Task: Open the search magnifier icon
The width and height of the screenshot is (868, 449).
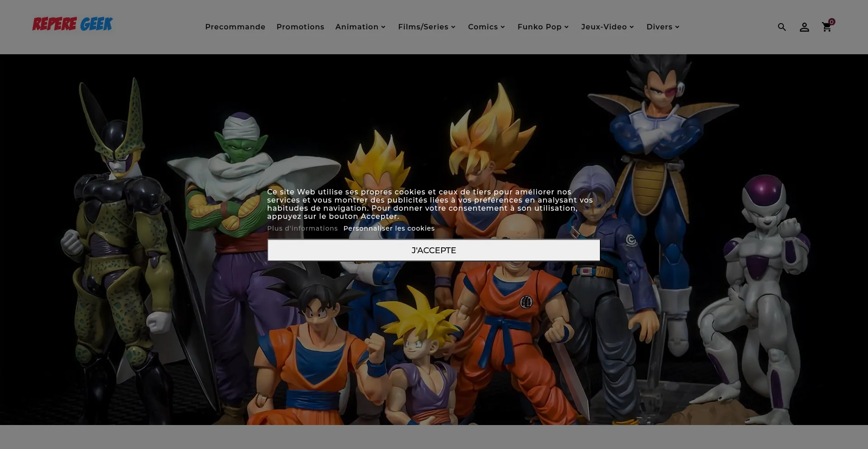Action: coord(782,27)
